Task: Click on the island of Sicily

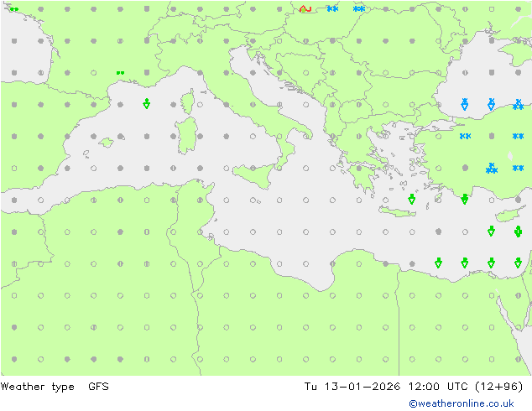Action: (254, 175)
